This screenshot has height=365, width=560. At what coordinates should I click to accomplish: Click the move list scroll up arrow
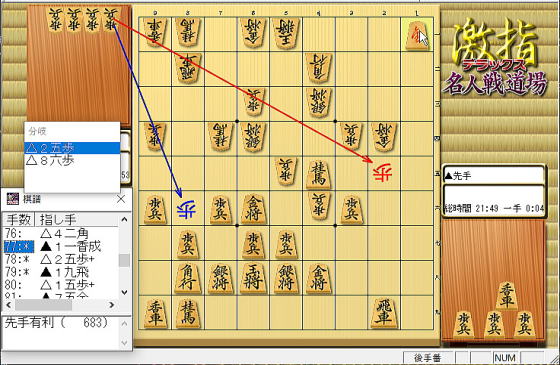pyautogui.click(x=124, y=219)
